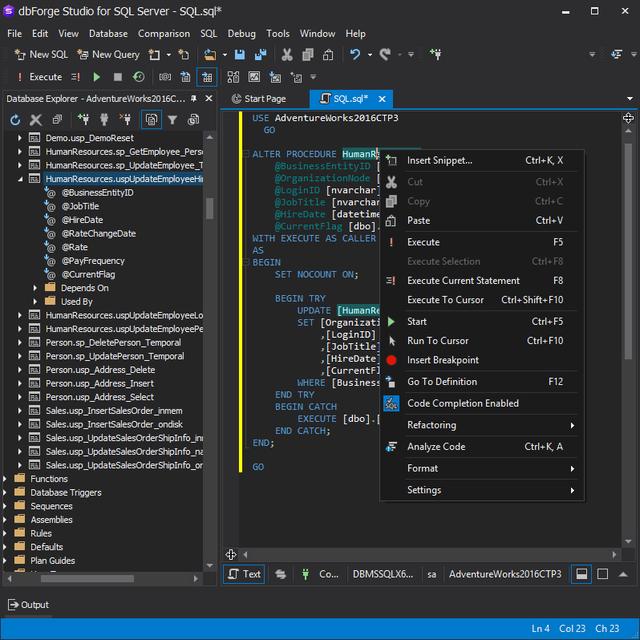Screen dimensions: 640x640
Task: Toggle the Show Details icon in Database Explorer
Action: point(151,120)
